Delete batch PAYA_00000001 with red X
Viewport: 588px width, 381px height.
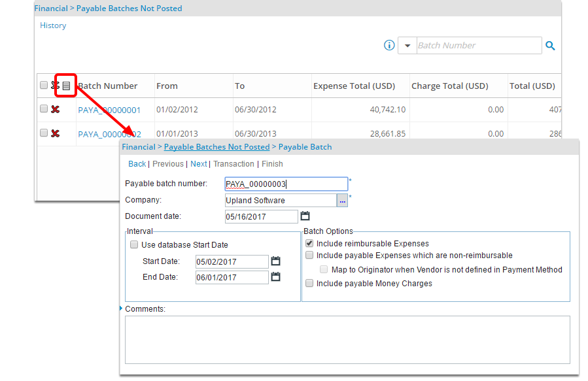point(56,110)
